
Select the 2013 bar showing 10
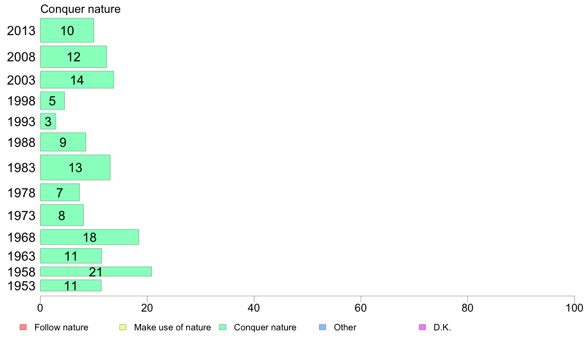(67, 30)
